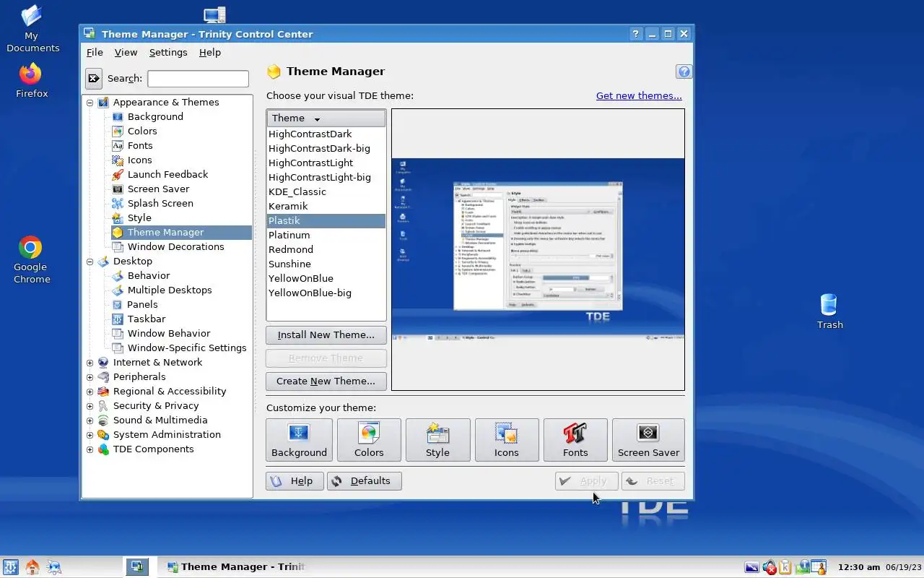This screenshot has height=578, width=924.
Task: Open Window Behavior settings
Action: 161,333
